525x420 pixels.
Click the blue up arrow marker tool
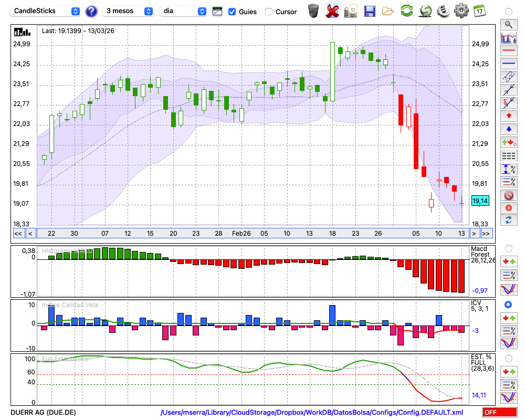(x=509, y=129)
